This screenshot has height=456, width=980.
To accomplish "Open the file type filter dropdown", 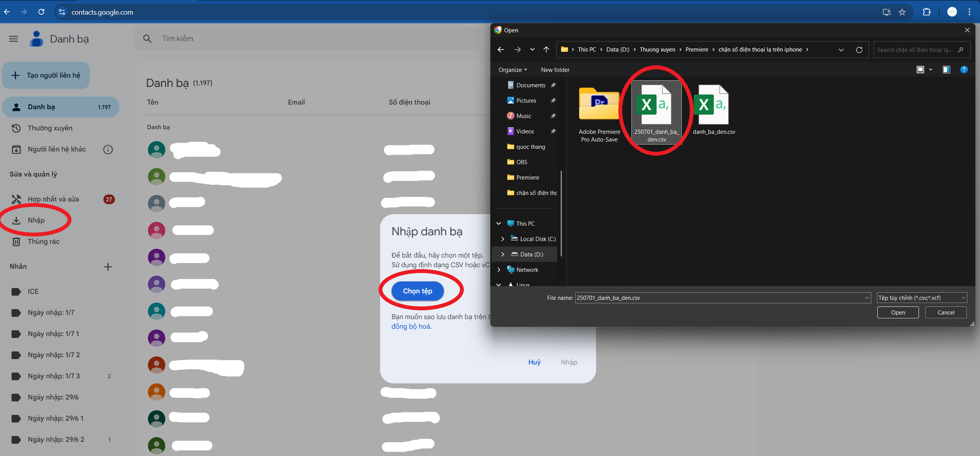I will coord(922,298).
